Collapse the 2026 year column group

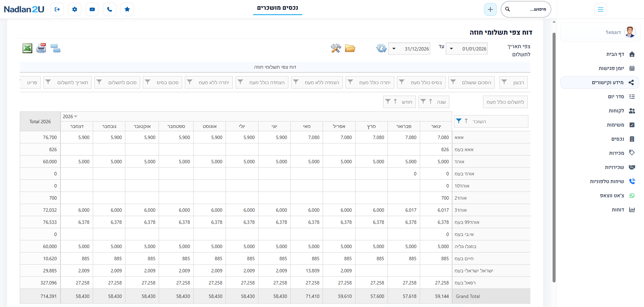(76, 116)
